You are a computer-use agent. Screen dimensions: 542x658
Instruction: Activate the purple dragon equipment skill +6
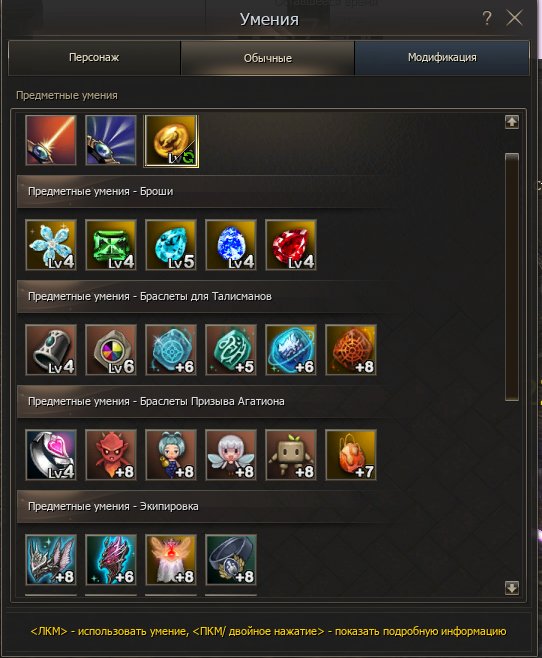click(x=111, y=560)
